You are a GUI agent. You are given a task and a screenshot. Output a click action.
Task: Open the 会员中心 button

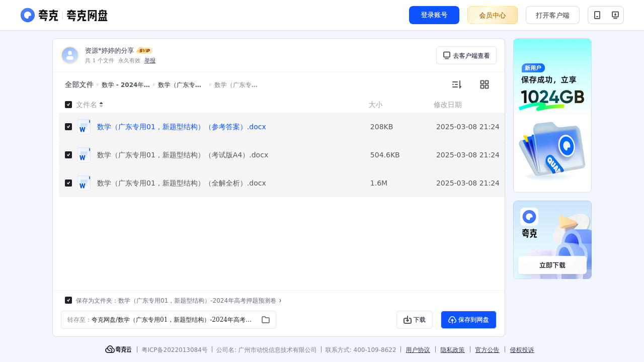[493, 15]
